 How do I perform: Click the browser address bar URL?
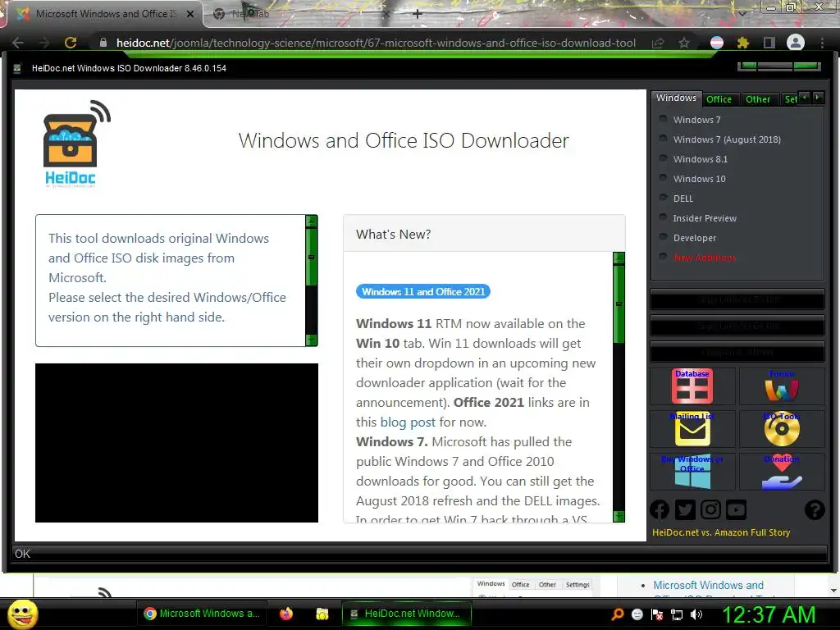[x=376, y=43]
